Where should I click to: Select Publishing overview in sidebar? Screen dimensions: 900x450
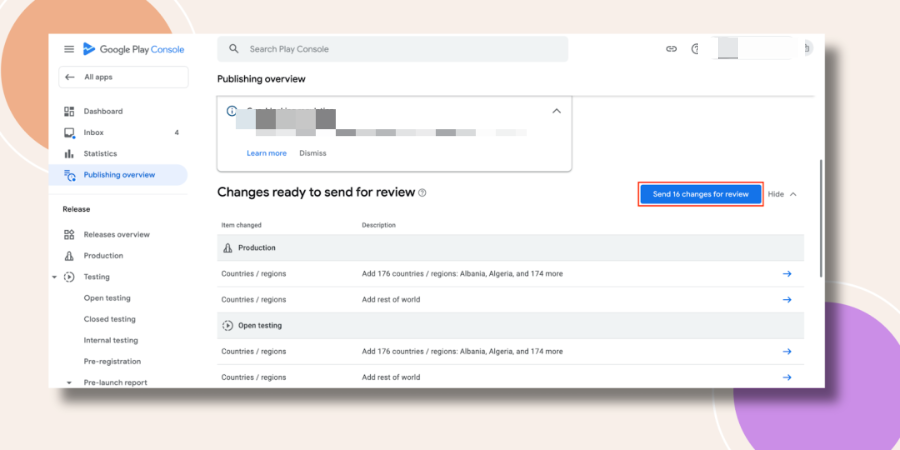click(118, 175)
